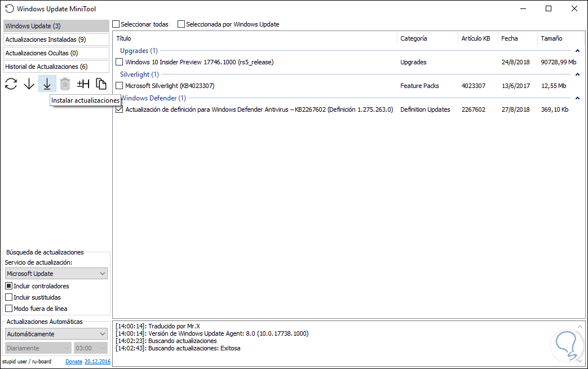Open the 03:00 time dropdown
The image size is (588, 369).
pyautogui.click(x=91, y=348)
